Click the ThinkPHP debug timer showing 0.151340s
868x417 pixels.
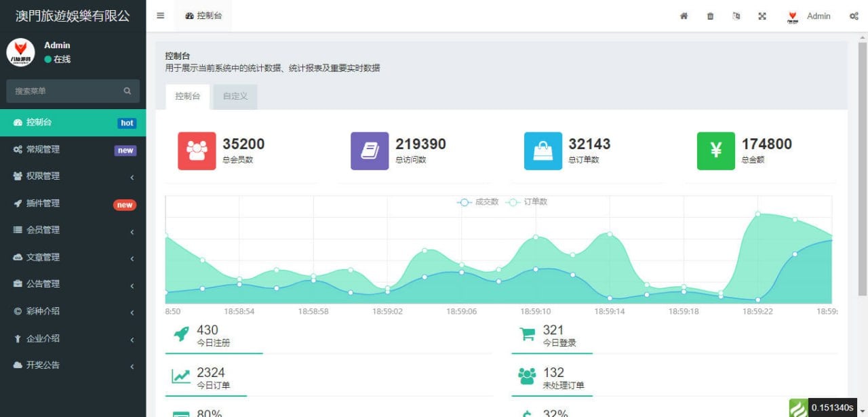coord(832,406)
